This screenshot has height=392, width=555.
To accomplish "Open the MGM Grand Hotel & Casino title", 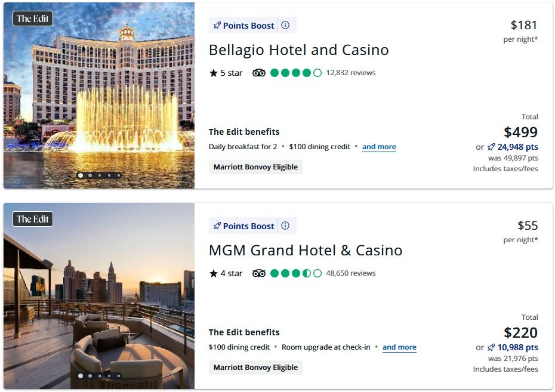I will click(306, 250).
